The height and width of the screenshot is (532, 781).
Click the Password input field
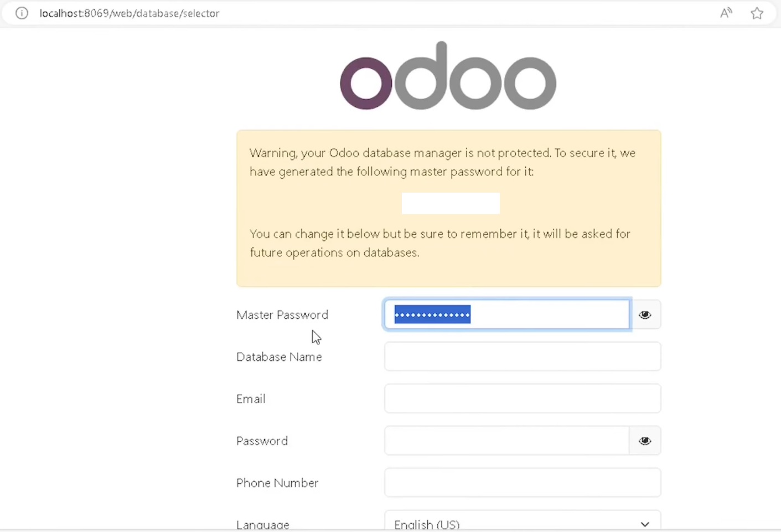tap(507, 441)
